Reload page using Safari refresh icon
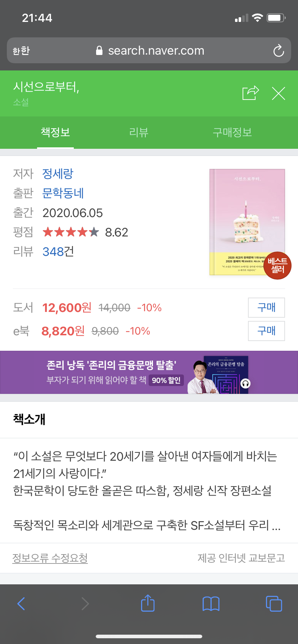Image resolution: width=298 pixels, height=644 pixels. 279,51
